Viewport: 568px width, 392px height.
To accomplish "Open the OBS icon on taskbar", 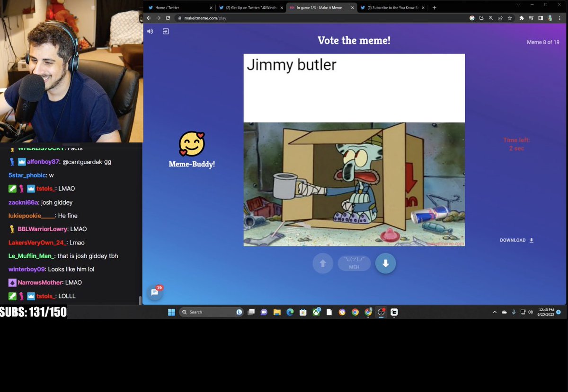I will coord(381,312).
